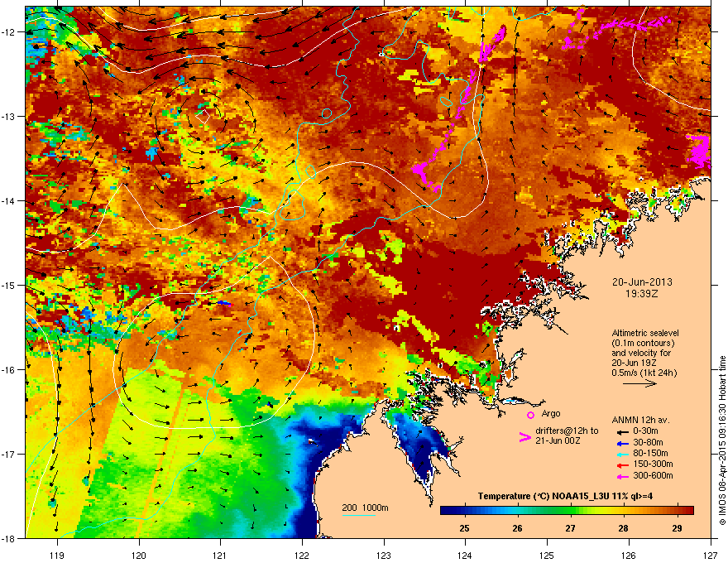Click the magenta drifters chevron symbol in legend
This screenshot has width=728, height=563.
tap(524, 436)
